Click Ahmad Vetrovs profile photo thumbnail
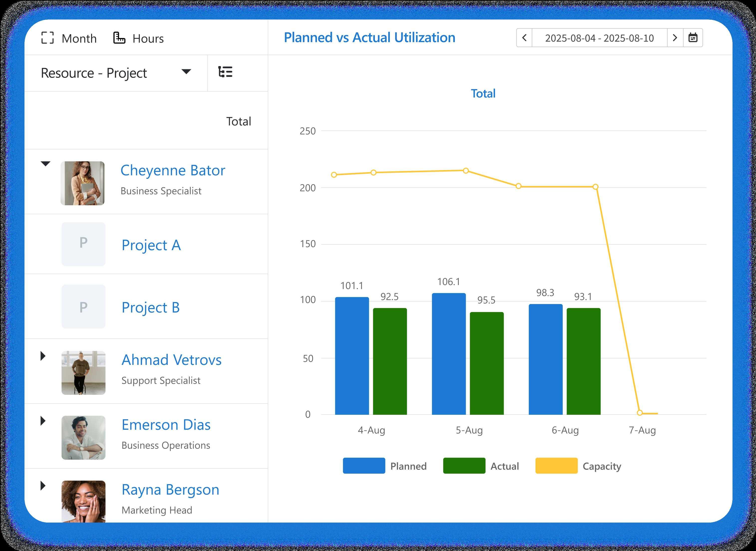Image resolution: width=756 pixels, height=551 pixels. click(x=83, y=373)
